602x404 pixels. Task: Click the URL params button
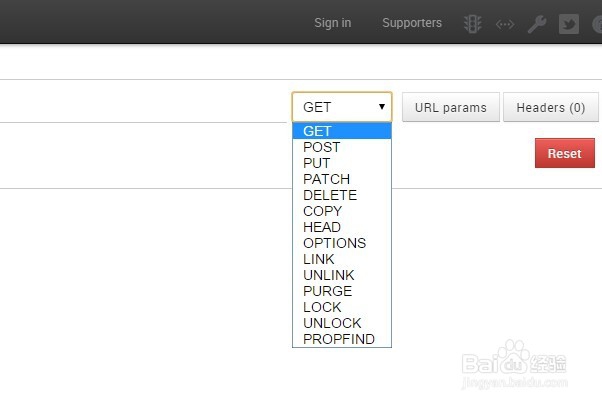(451, 107)
